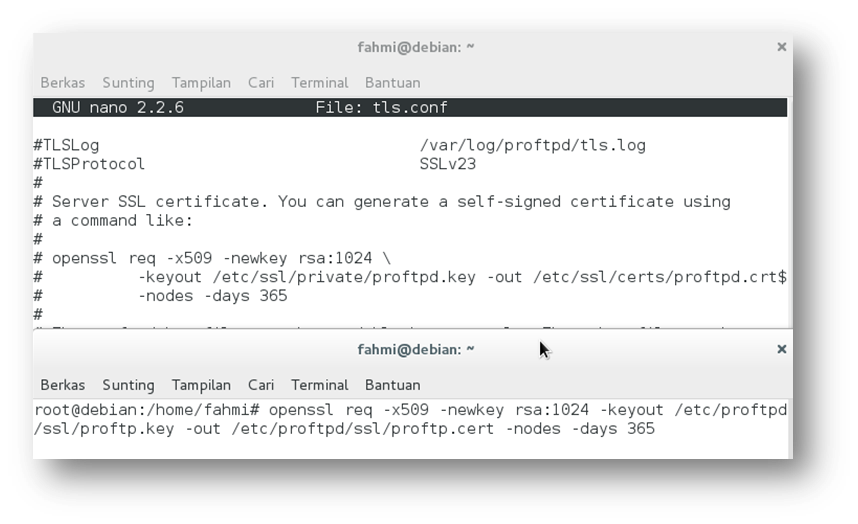
Task: Click the root shell window title 'fahmi@debian: ~'
Action: tap(415, 350)
